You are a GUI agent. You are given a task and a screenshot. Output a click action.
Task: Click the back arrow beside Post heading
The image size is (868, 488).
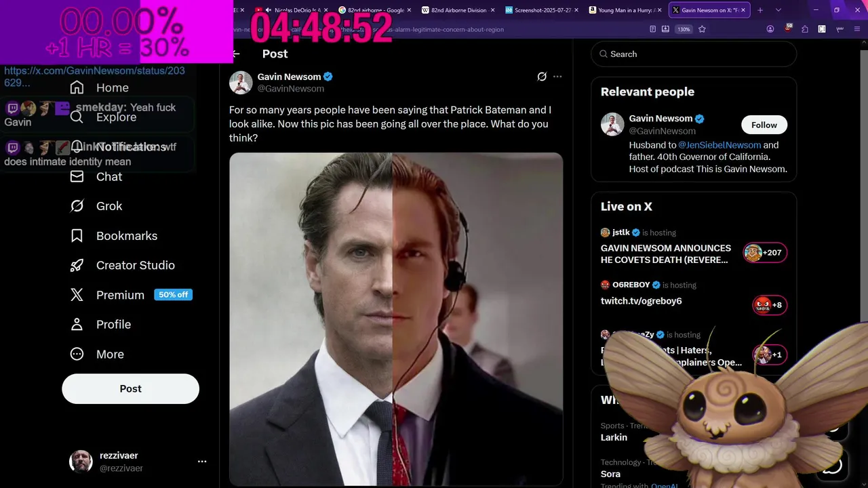236,54
